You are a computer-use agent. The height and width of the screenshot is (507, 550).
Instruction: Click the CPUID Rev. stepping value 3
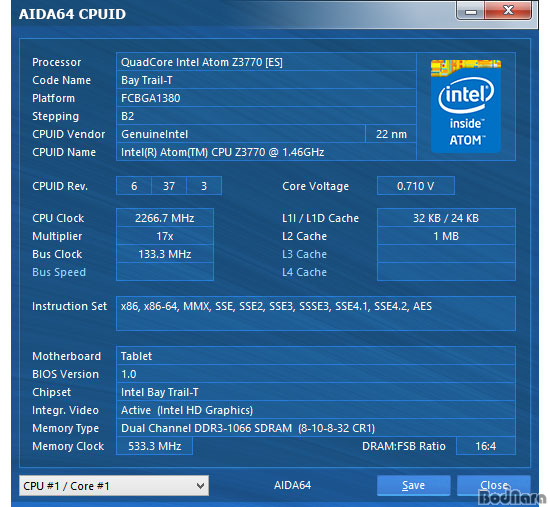point(204,186)
